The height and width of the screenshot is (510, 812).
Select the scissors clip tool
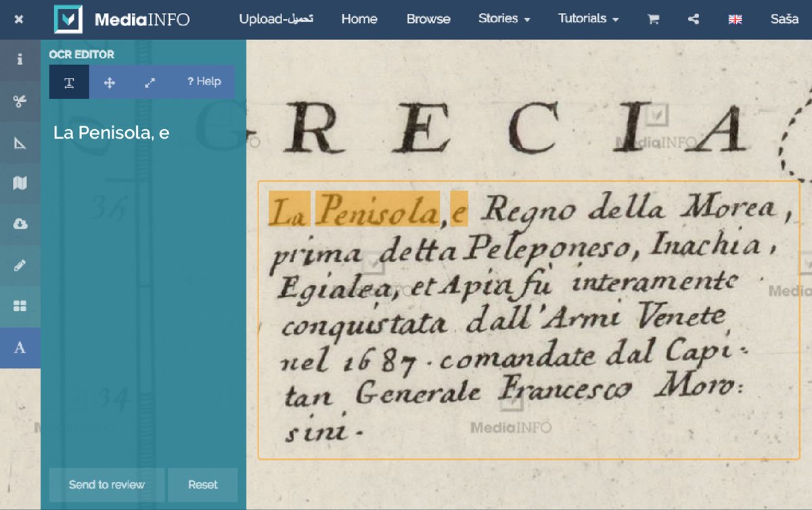coord(20,101)
